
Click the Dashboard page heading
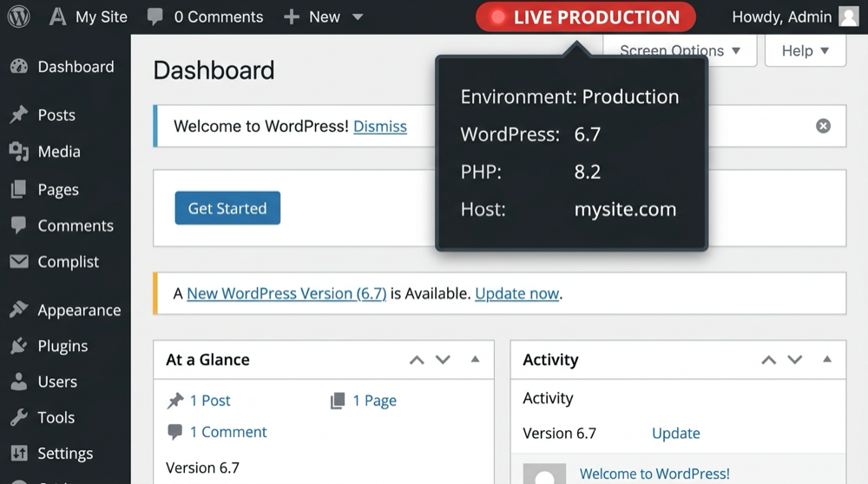point(214,70)
